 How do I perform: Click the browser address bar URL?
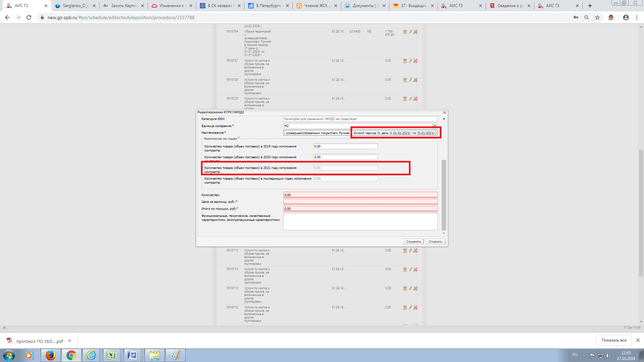tap(121, 17)
